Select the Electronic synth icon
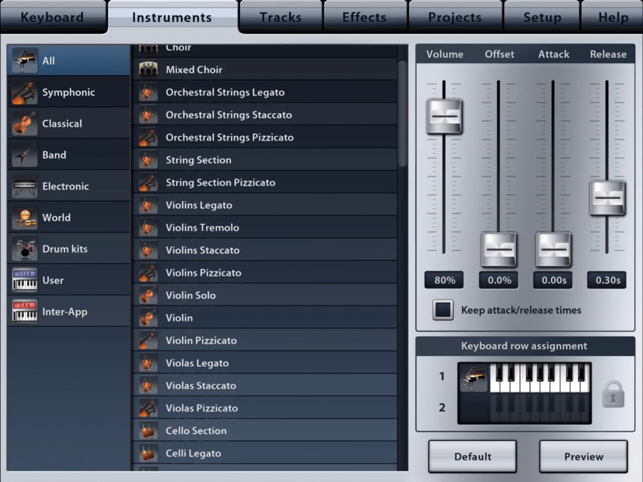643x482 pixels. [25, 186]
